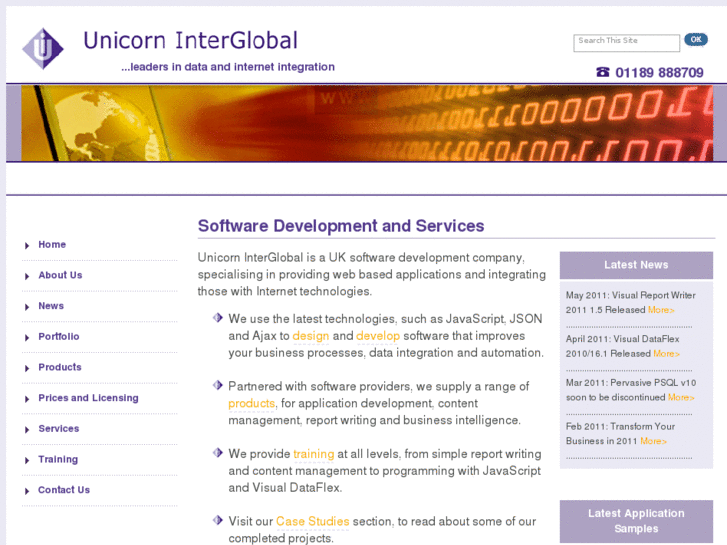Screen dimensions: 727x545
Task: Click More> for Pervasive PSQL v10 news
Action: click(x=681, y=397)
